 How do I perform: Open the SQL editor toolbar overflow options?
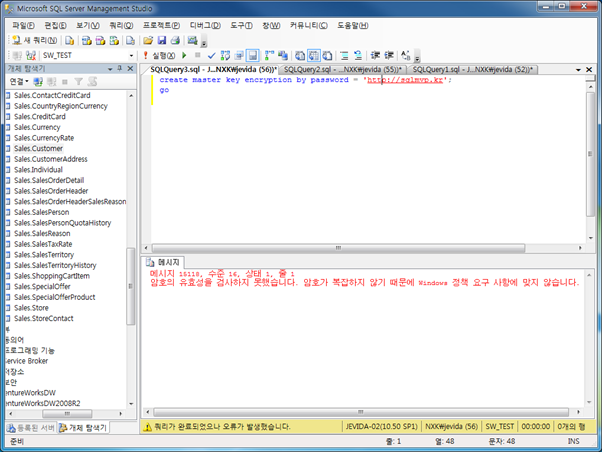pos(417,58)
